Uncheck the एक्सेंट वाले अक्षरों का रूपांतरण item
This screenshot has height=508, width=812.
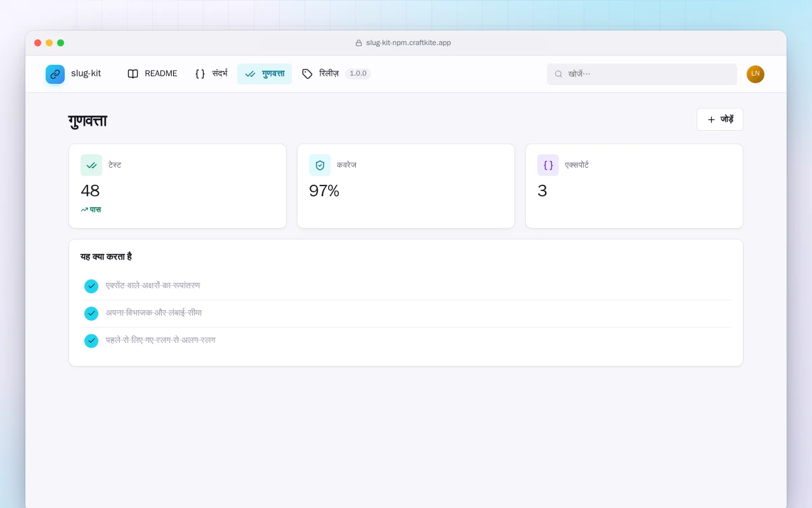91,286
